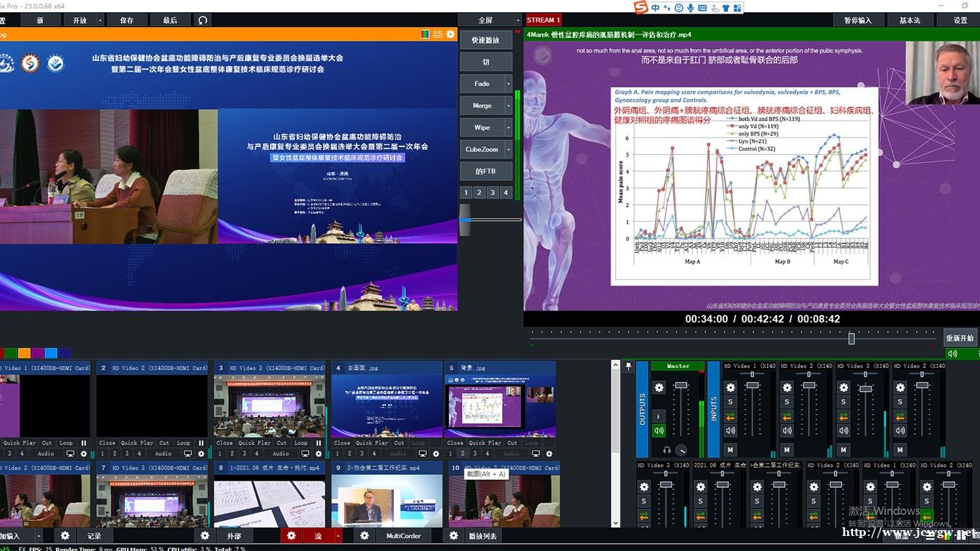Toggle solo S on HD Video 1 channel

[730, 402]
